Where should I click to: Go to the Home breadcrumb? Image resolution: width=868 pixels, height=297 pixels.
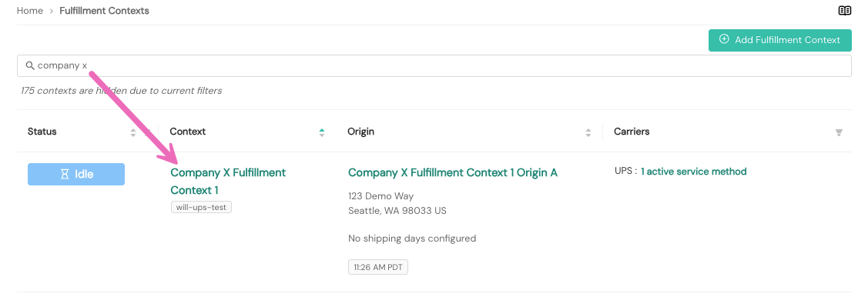click(30, 11)
